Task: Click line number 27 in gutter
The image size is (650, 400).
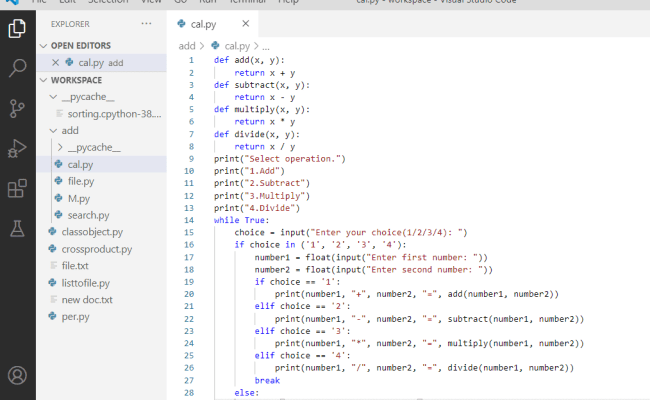Action: click(189, 380)
